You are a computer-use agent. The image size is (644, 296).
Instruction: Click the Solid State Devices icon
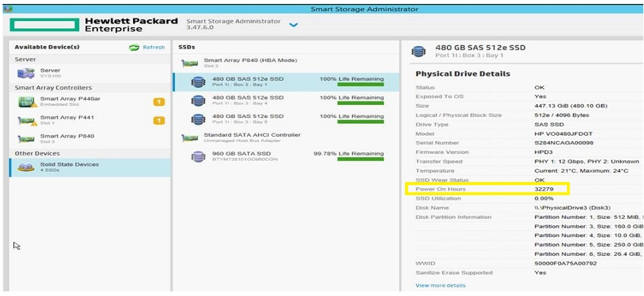[x=26, y=167]
